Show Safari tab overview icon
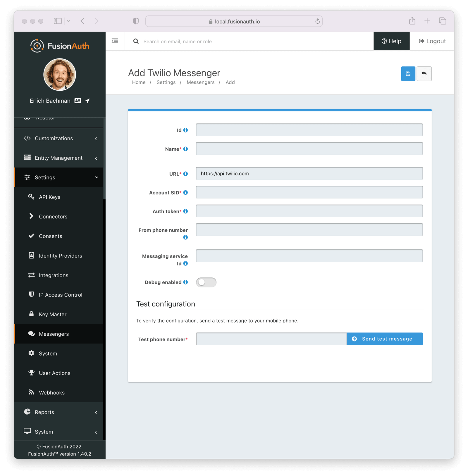This screenshot has height=476, width=468. pyautogui.click(x=443, y=21)
